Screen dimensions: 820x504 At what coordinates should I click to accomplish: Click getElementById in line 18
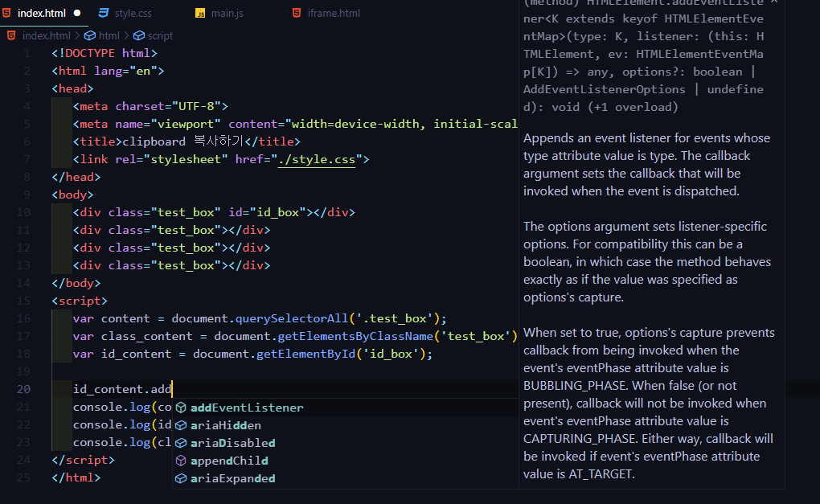306,354
